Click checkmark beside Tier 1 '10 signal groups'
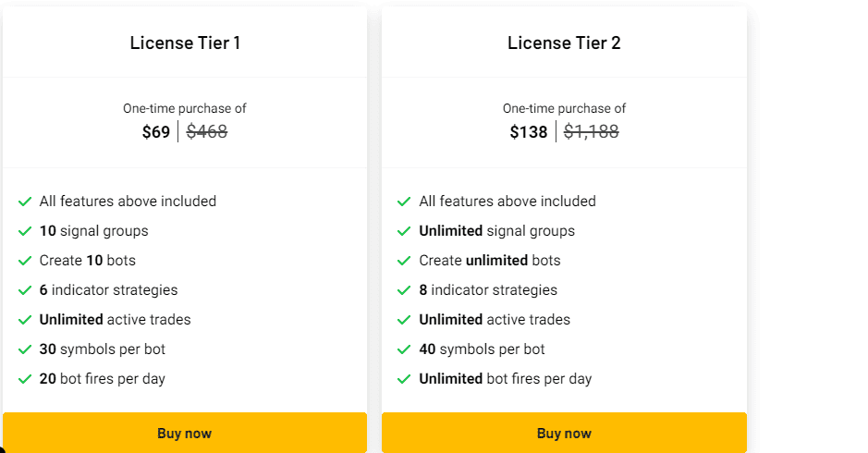The height and width of the screenshot is (453, 868). [25, 231]
